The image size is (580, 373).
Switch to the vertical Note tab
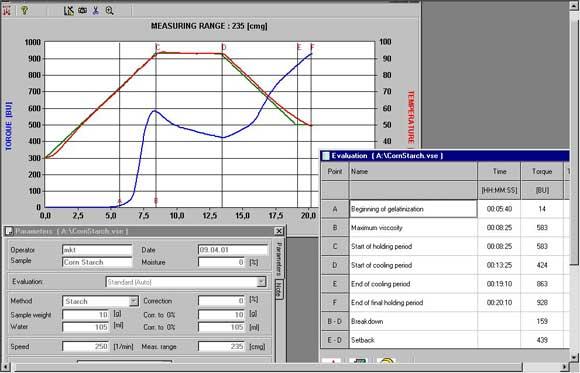click(279, 289)
